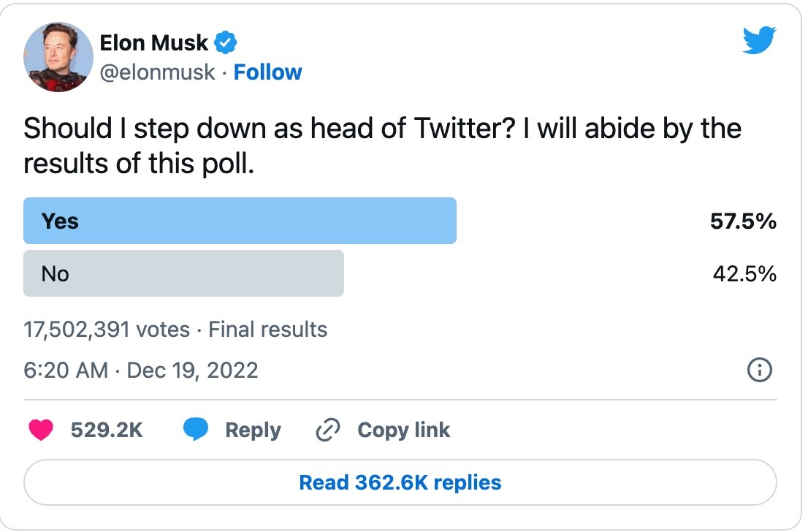Open Elon Musk's profile picture
The image size is (808, 532).
click(58, 57)
